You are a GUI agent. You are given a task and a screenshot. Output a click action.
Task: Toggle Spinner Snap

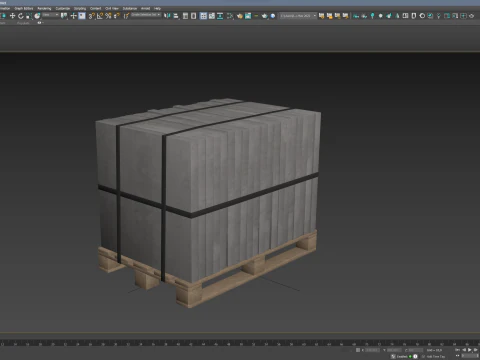coord(116,16)
